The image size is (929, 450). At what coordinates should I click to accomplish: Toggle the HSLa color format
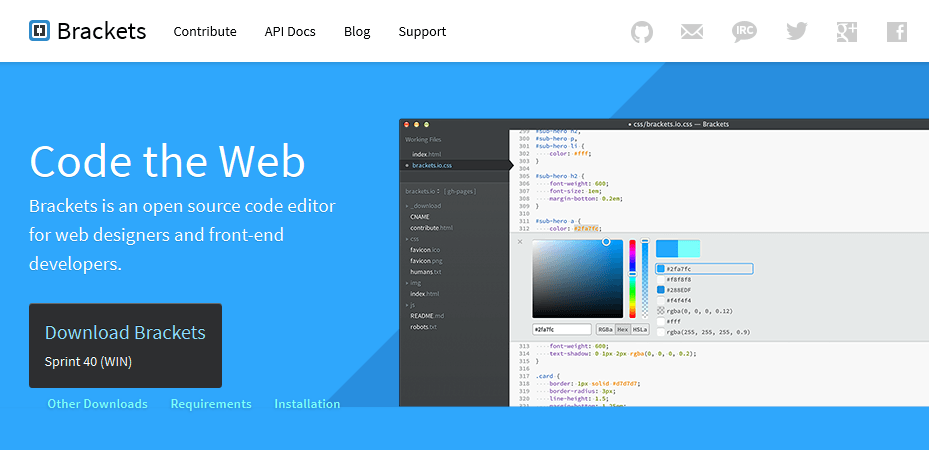point(640,329)
